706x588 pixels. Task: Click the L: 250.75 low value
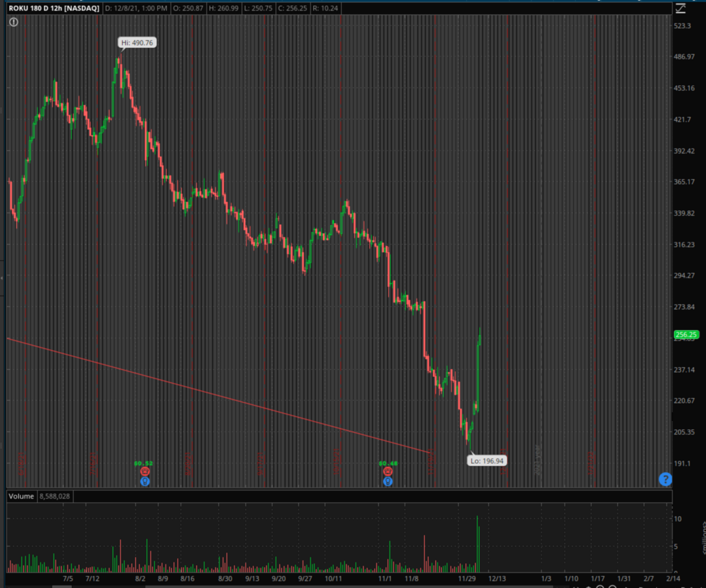pyautogui.click(x=258, y=8)
